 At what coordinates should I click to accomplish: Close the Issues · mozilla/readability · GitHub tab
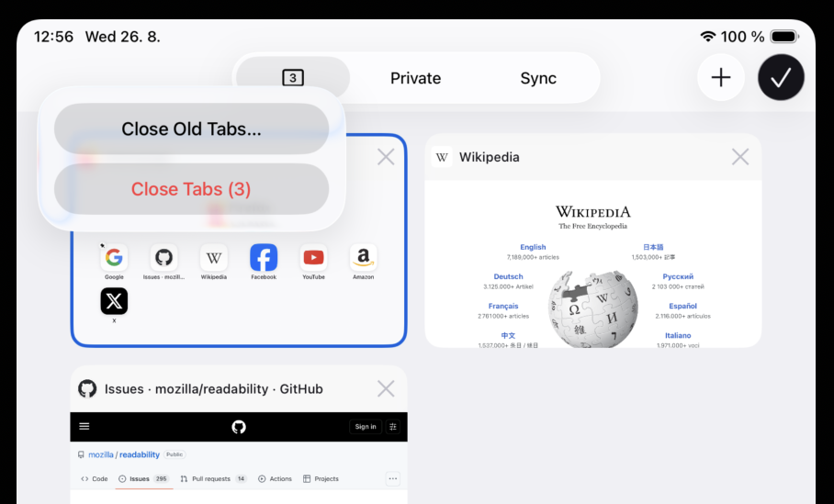(386, 388)
